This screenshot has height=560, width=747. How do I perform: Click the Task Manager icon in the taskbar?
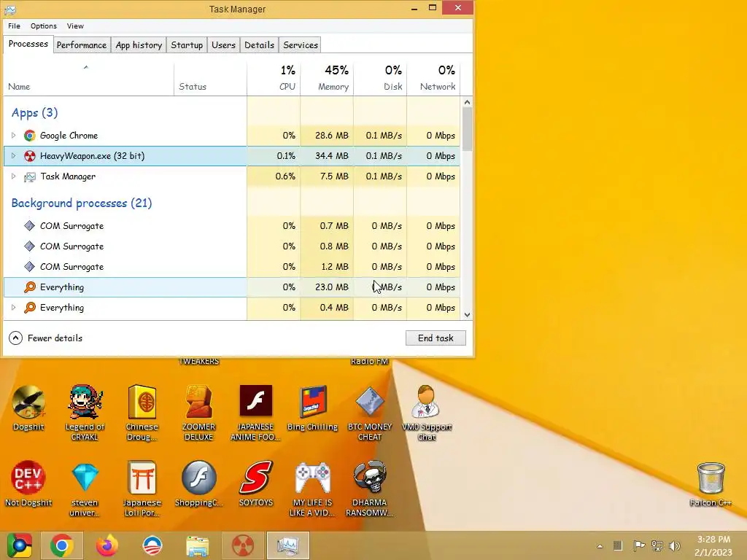coord(287,545)
